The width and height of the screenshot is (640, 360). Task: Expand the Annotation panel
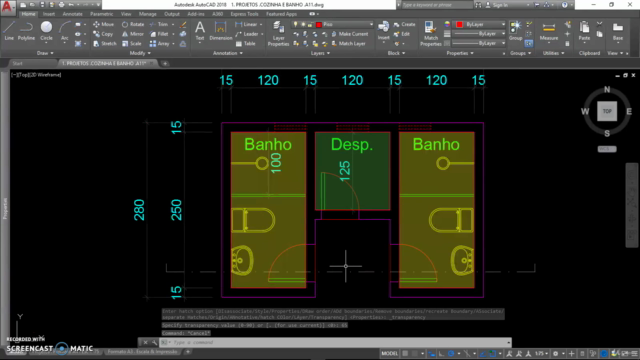[228, 53]
